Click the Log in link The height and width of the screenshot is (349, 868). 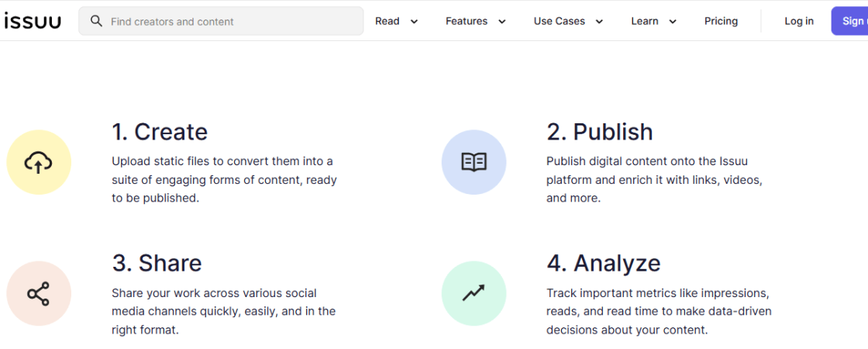(x=799, y=21)
